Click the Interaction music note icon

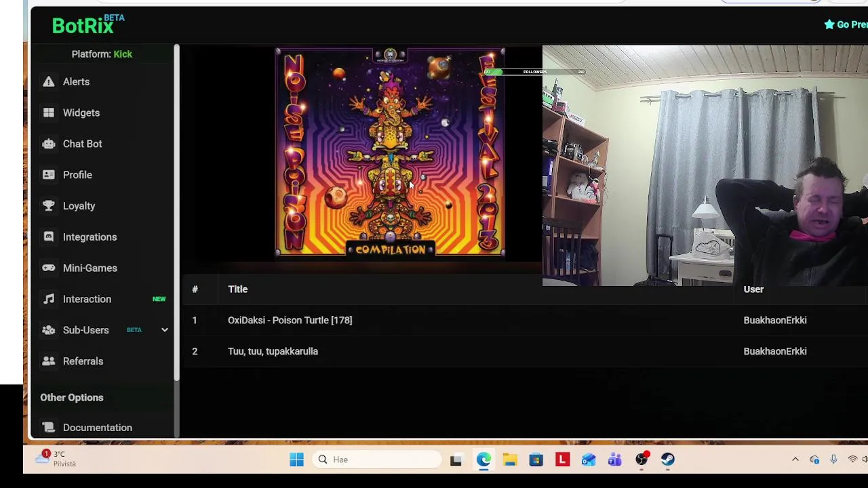coord(49,299)
